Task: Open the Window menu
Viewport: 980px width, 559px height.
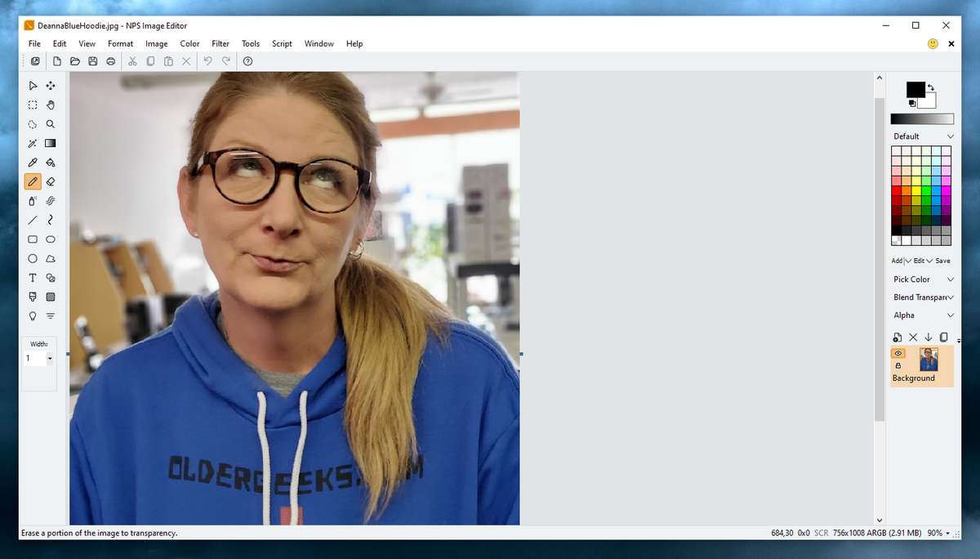Action: pyautogui.click(x=319, y=44)
